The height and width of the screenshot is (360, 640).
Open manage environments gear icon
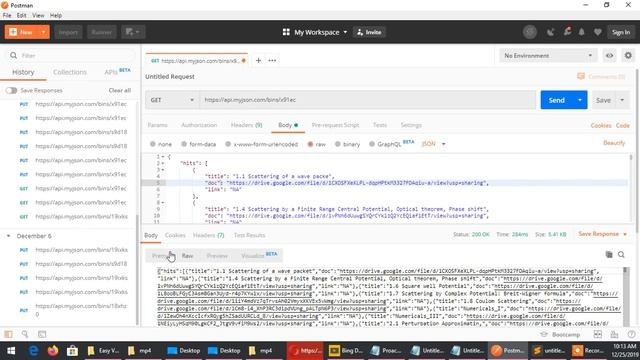628,55
